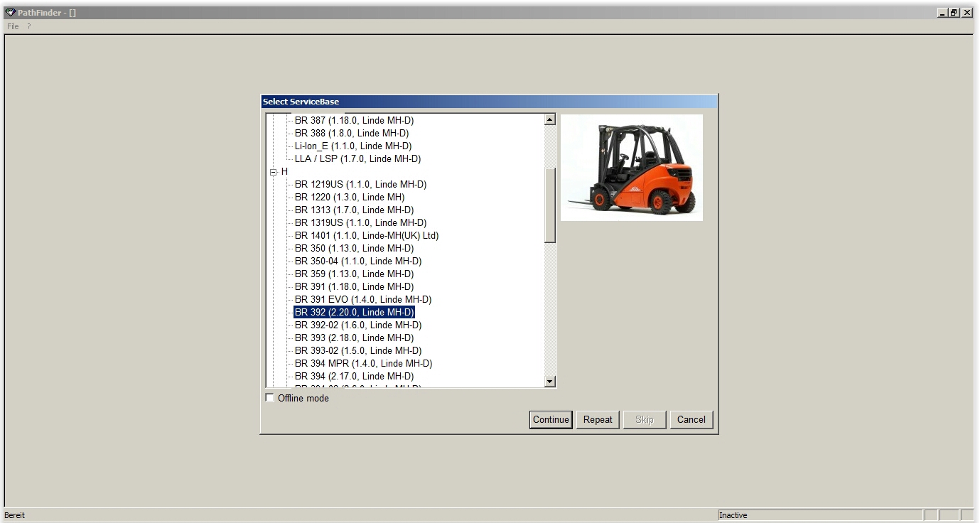The image size is (980, 523).
Task: Select BR 350 (1.13.0, Linde MH-D)
Action: point(354,249)
